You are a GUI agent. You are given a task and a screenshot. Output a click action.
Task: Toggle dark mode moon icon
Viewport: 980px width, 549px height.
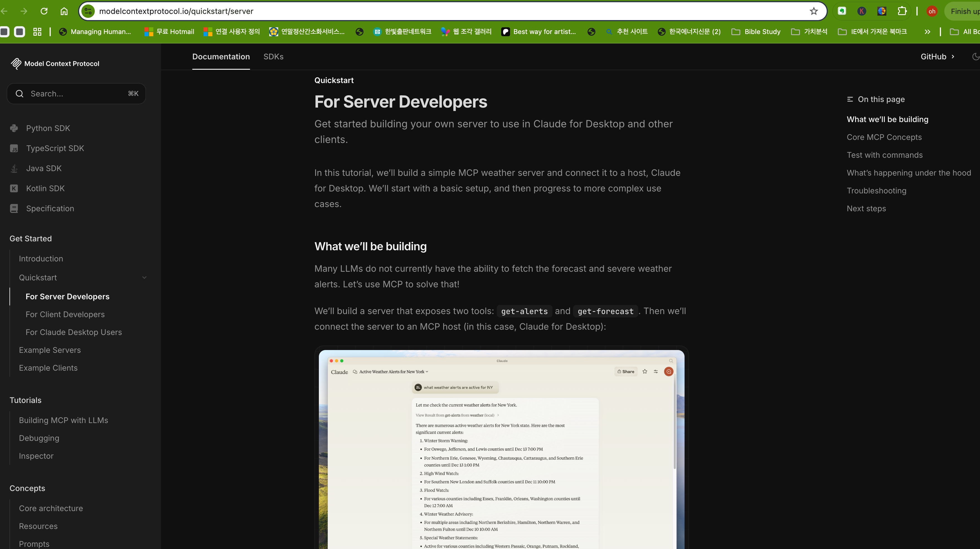click(x=976, y=57)
